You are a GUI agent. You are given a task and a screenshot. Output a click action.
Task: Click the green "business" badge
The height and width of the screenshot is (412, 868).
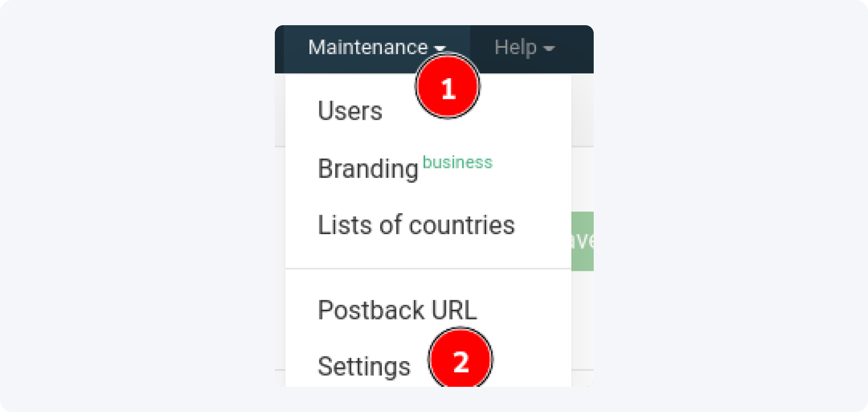457,163
